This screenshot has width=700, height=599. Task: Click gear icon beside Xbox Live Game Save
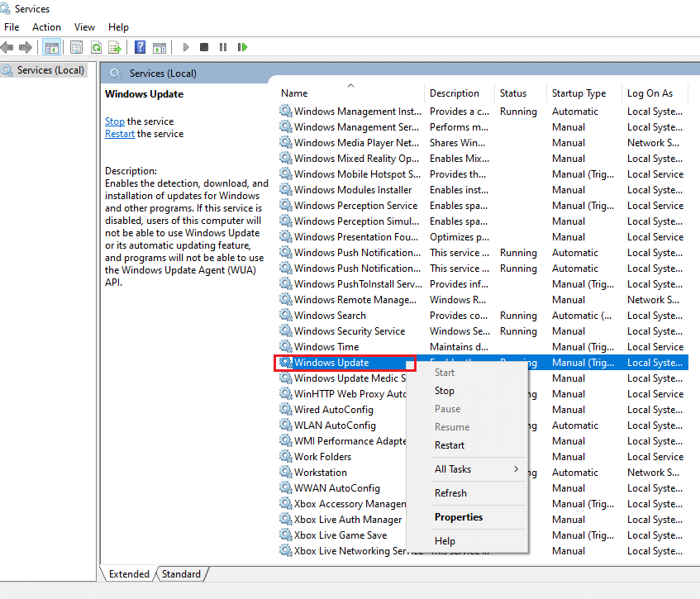286,535
